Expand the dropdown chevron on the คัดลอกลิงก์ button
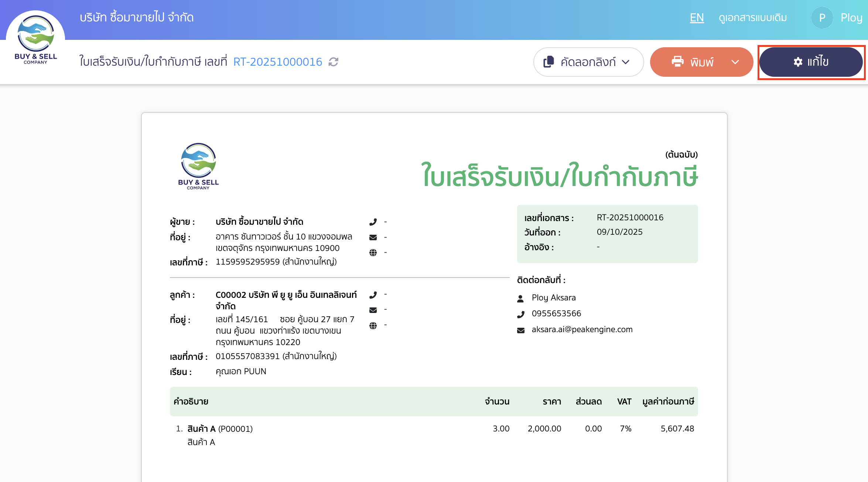Image resolution: width=868 pixels, height=482 pixels. (x=626, y=62)
